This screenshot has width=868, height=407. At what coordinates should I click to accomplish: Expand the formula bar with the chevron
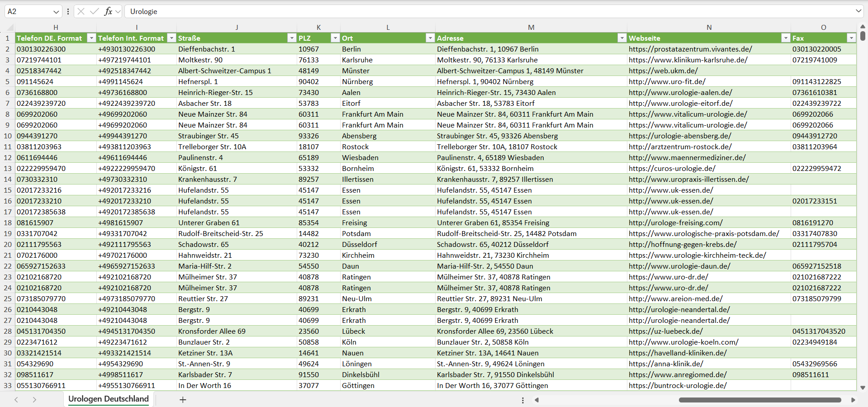tap(859, 11)
